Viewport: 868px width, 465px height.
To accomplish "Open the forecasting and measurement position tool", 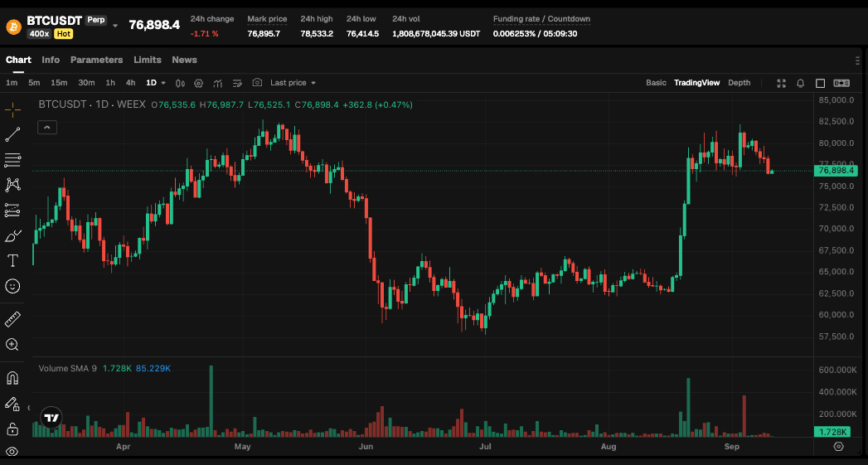I will click(12, 211).
